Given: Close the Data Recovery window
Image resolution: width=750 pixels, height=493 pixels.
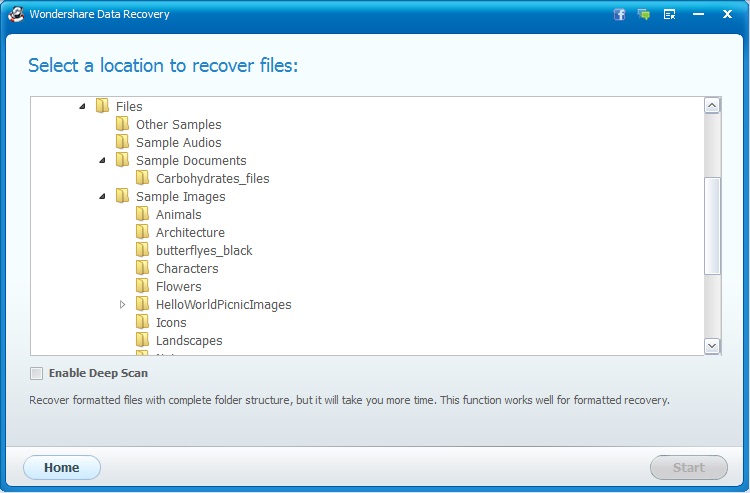Looking at the screenshot, I should click(x=727, y=14).
